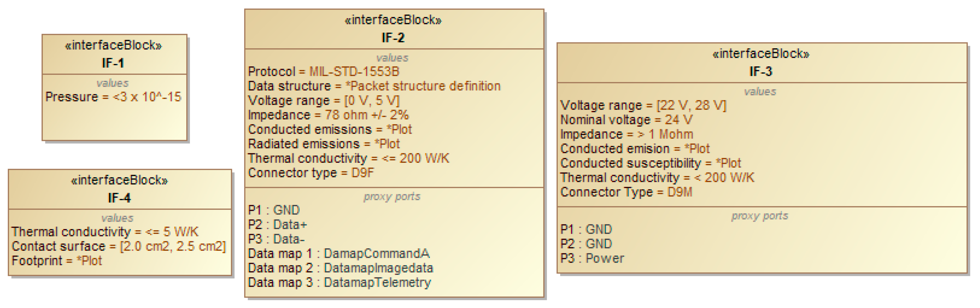Click Connector type D9F in IF-2
Screen dimensions: 980x308
(x=311, y=173)
